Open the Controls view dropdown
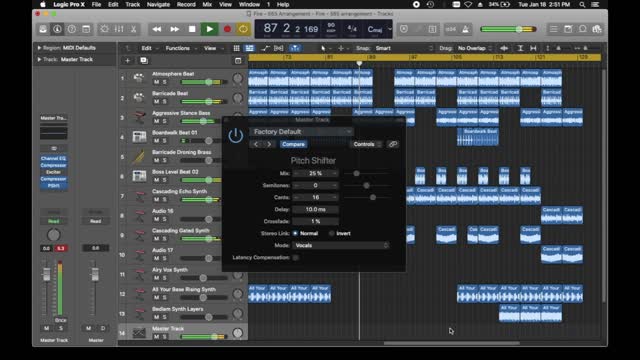 pyautogui.click(x=366, y=144)
